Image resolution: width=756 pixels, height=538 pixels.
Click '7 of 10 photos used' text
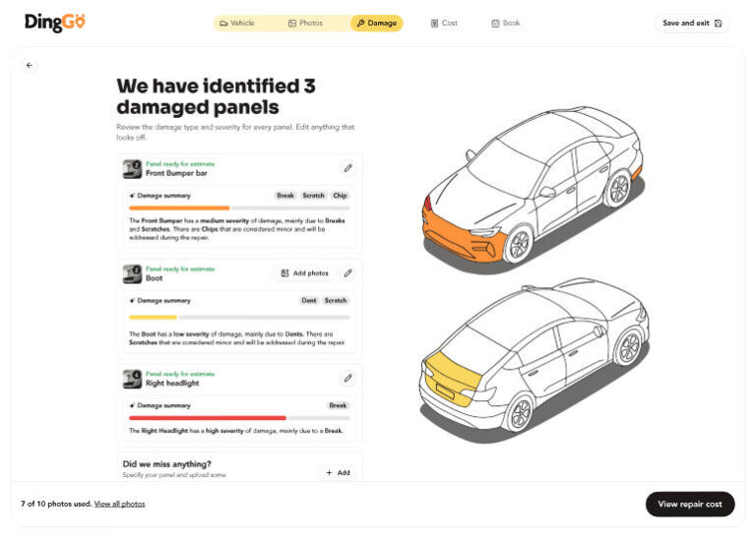coord(56,504)
